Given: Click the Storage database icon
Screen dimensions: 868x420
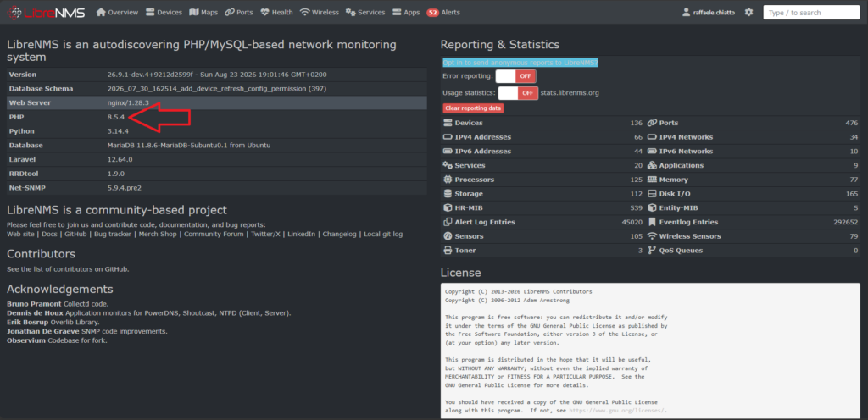Looking at the screenshot, I should click(448, 193).
